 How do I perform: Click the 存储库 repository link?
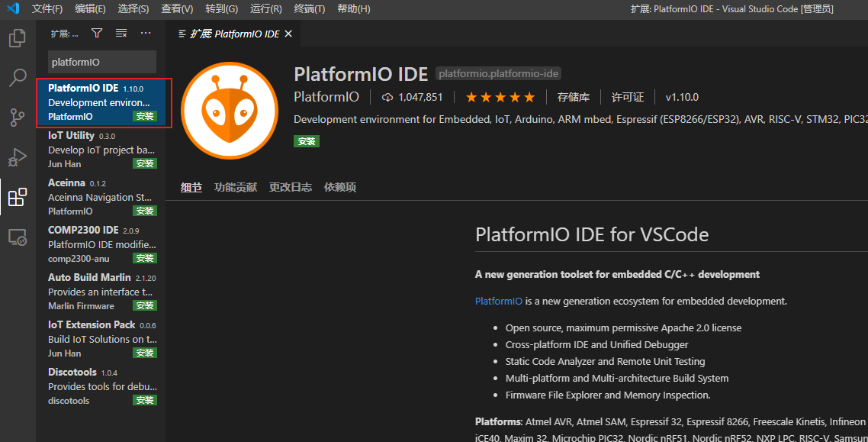point(574,97)
